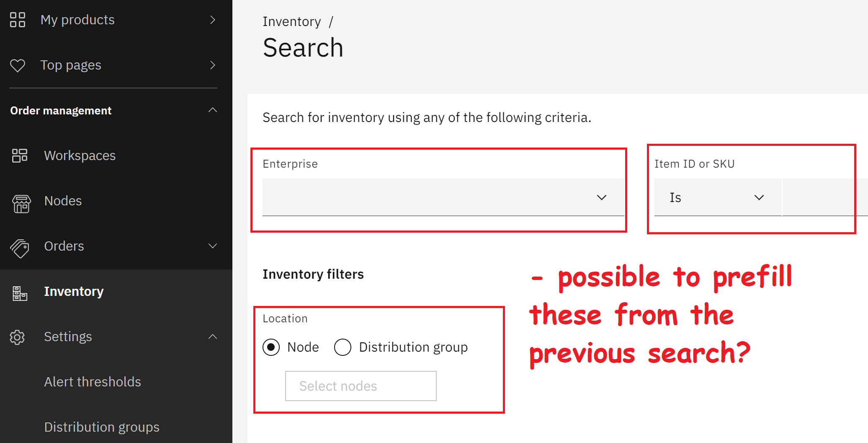Screen dimensions: 868x443
Task: Click the Top pages heart icon
Action: [18, 65]
